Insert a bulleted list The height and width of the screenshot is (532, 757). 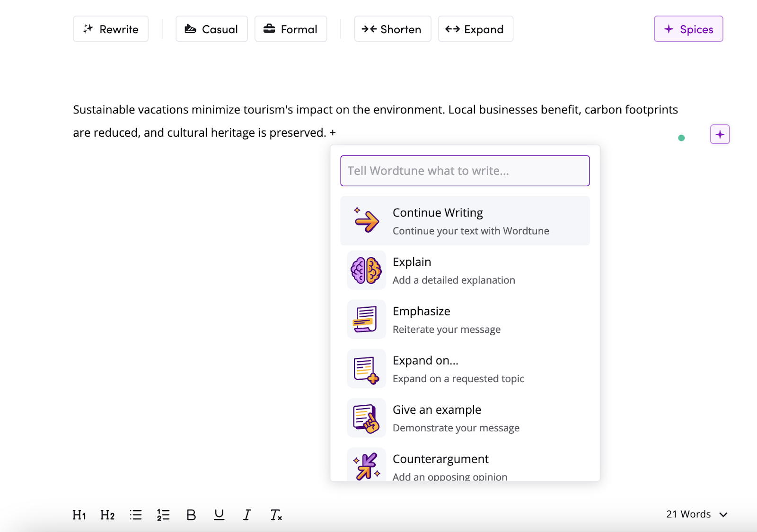pyautogui.click(x=136, y=515)
